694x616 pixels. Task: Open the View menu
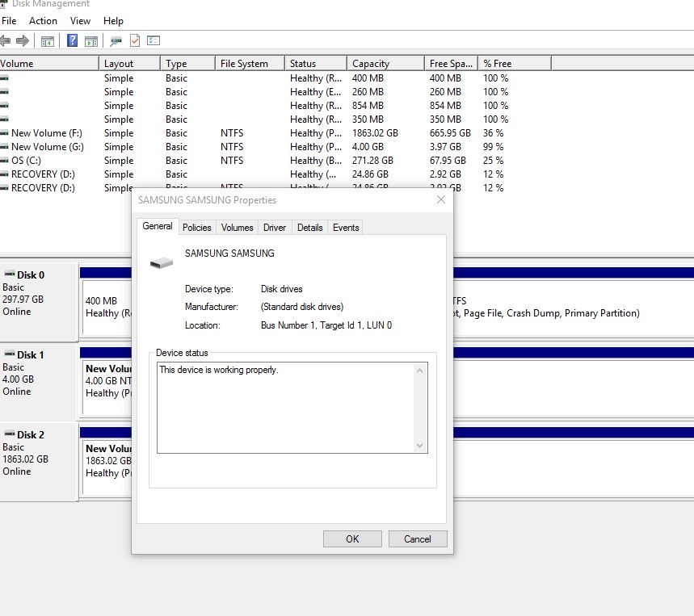[80, 21]
